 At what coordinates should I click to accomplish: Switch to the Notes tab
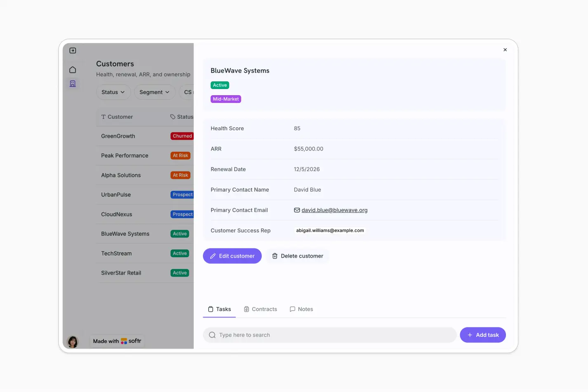301,309
